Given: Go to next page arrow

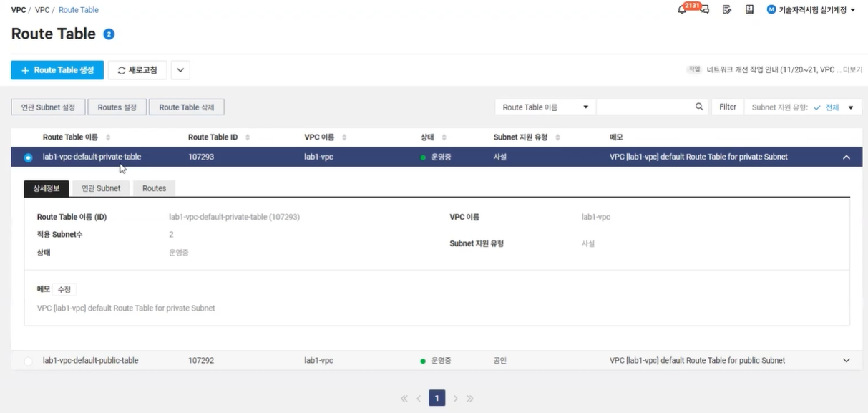Looking at the screenshot, I should (x=455, y=399).
